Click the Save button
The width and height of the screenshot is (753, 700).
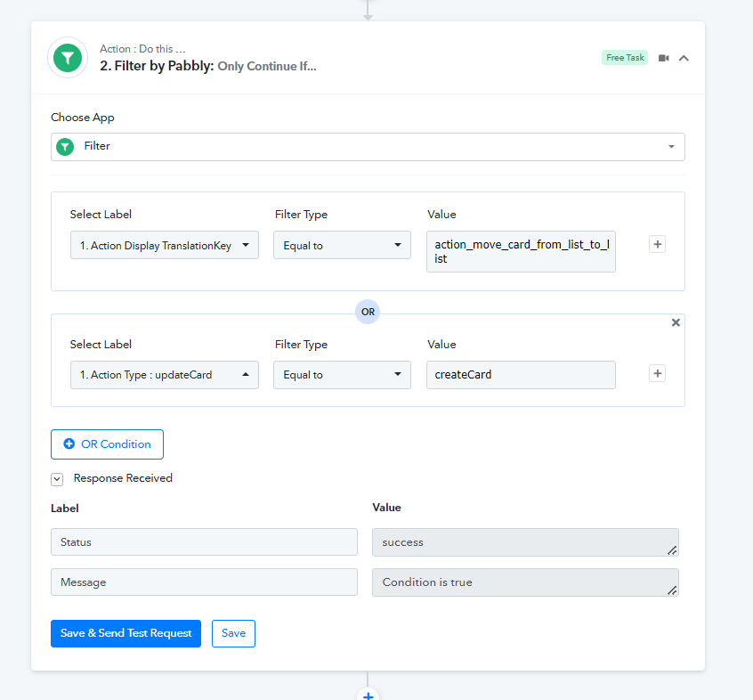233,633
